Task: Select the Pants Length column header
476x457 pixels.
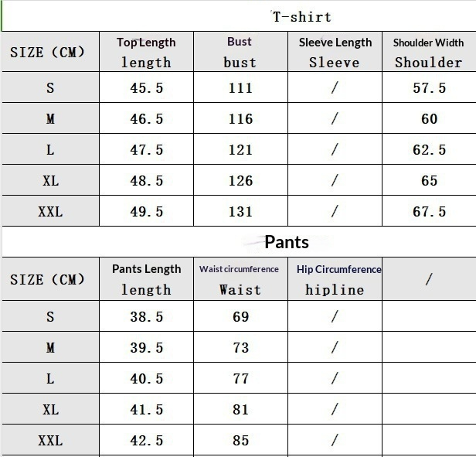Action: click(x=146, y=279)
